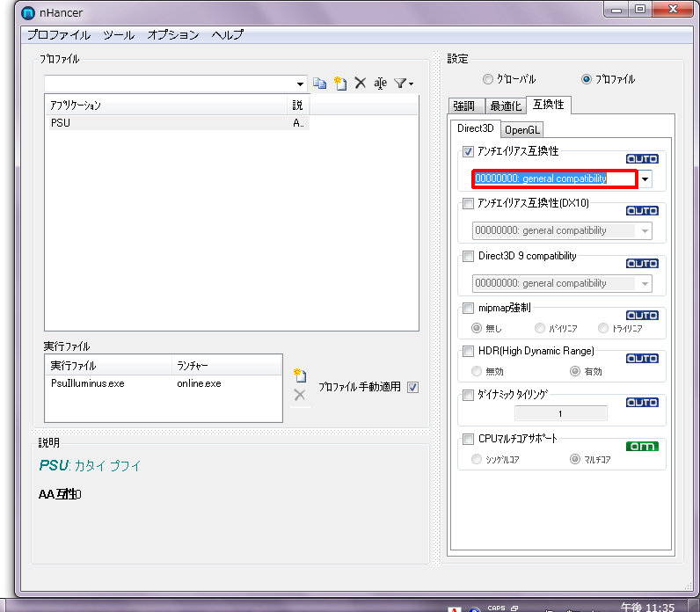Enable the ダイナミックタイリング checkbox

(x=468, y=396)
